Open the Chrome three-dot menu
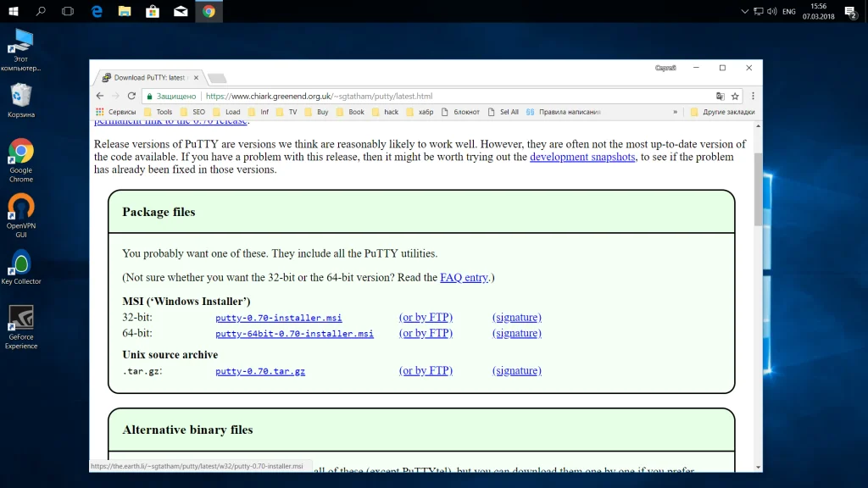Screen dimensions: 868x488 point(753,97)
